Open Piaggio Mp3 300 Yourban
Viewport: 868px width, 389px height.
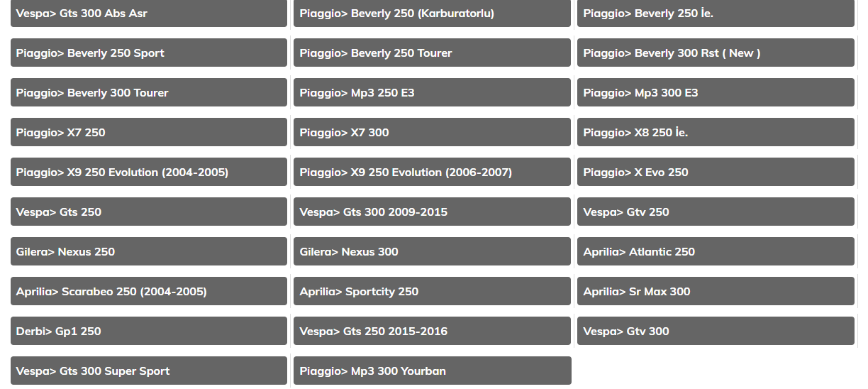pyautogui.click(x=432, y=371)
